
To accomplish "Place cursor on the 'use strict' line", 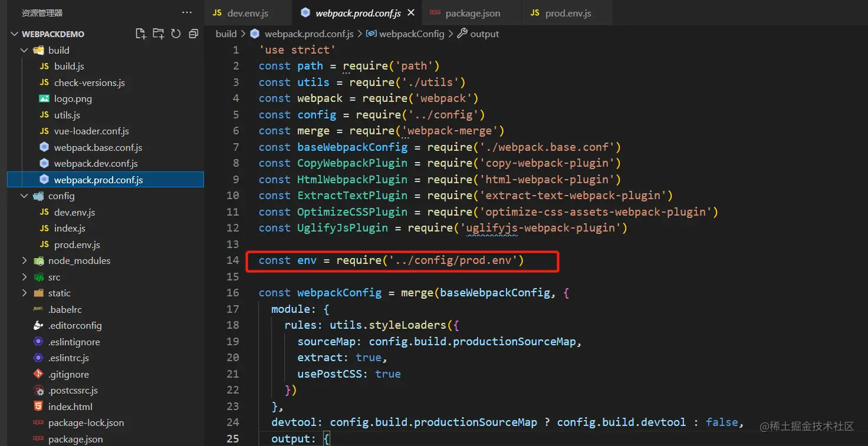I will 297,50.
